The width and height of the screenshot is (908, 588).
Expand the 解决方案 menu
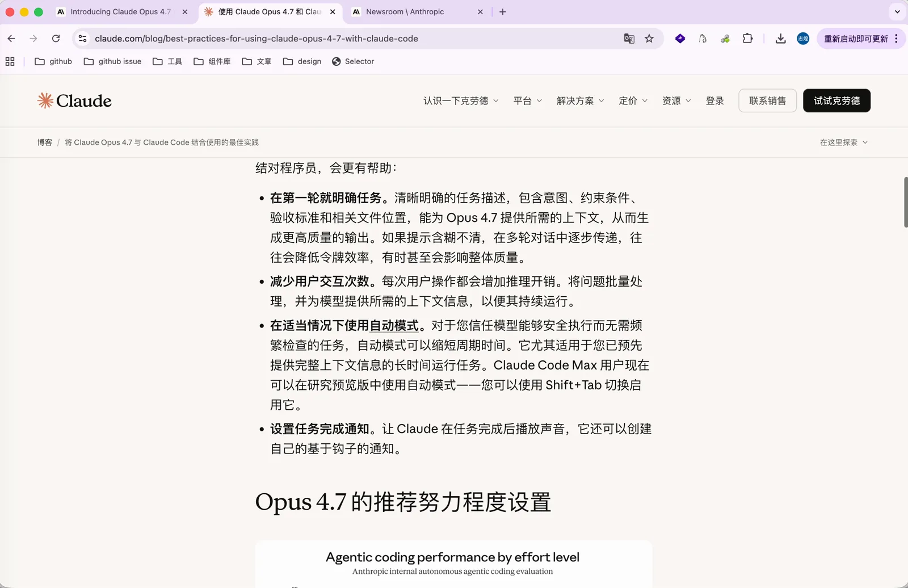click(580, 100)
